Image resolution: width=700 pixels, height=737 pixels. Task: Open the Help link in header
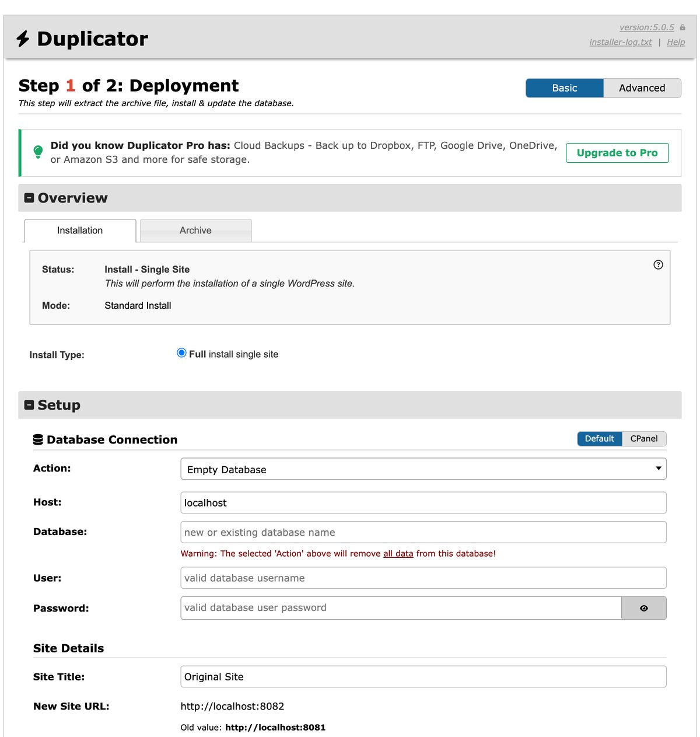click(x=676, y=42)
